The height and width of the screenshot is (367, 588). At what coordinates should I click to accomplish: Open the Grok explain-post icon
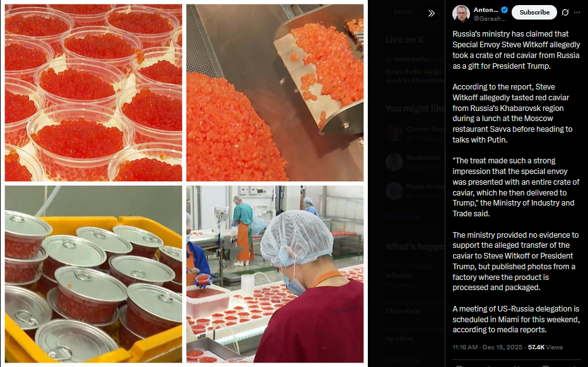tap(565, 13)
